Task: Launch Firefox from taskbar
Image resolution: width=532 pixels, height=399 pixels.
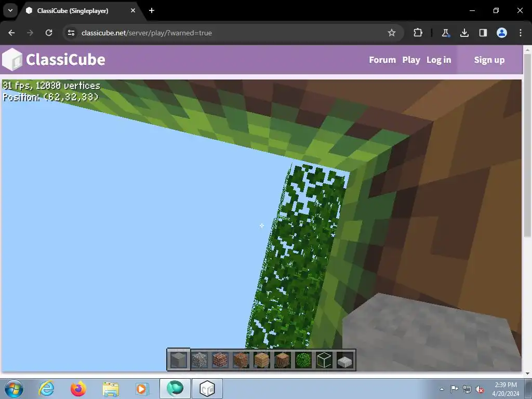Action: [78, 389]
